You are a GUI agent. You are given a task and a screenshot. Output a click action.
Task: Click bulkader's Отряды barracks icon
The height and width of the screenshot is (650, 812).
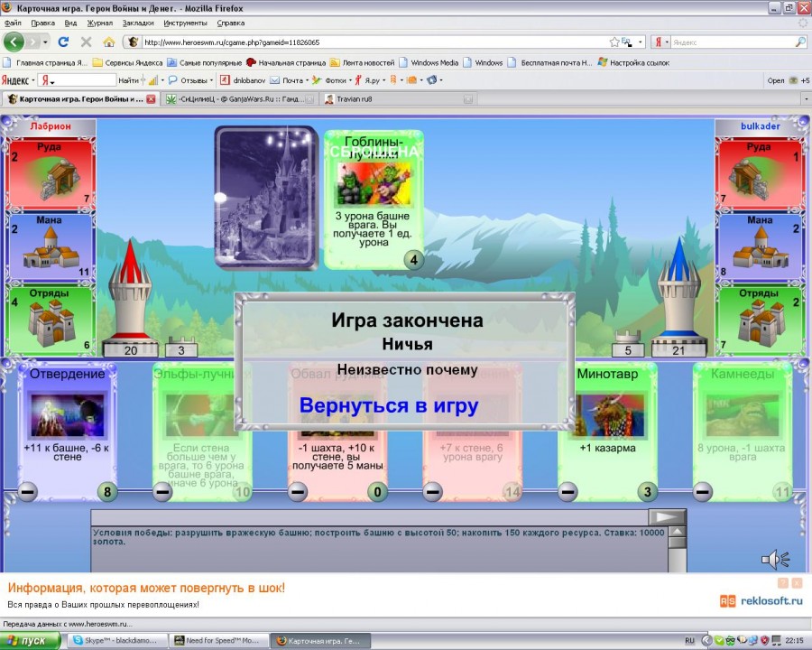762,322
